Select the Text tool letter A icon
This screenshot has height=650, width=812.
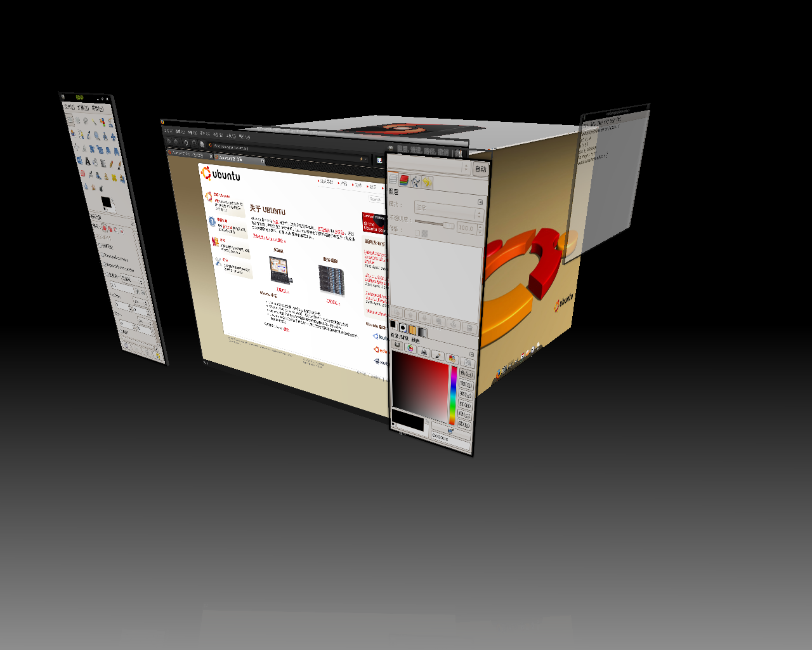click(88, 161)
